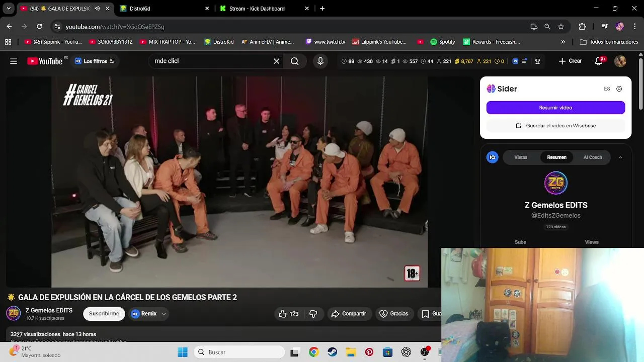Select the Resumen tab in vidIQ panel
This screenshot has height=362, width=644.
[x=556, y=157]
